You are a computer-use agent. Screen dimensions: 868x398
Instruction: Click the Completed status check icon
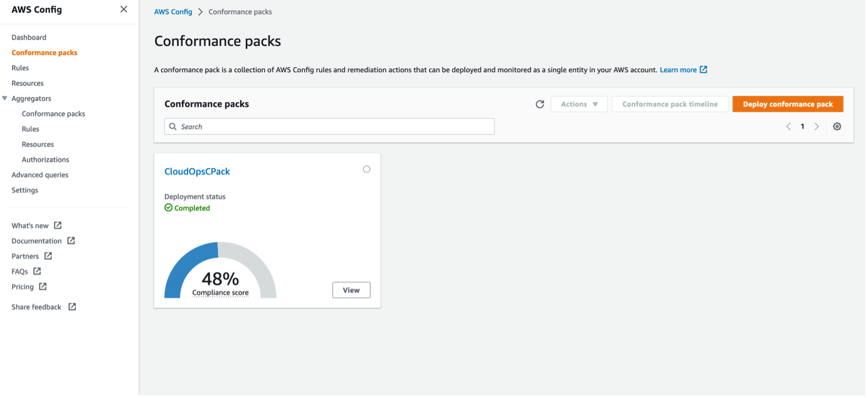(x=168, y=208)
